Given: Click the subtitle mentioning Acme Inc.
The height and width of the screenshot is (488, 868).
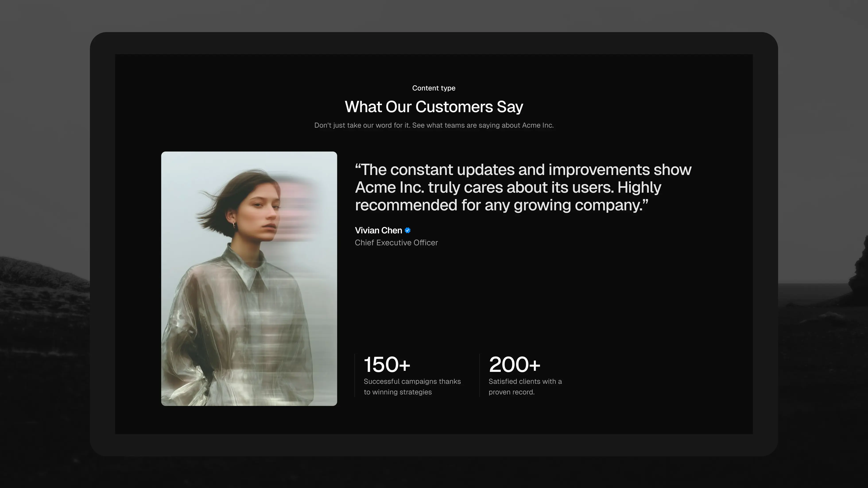Looking at the screenshot, I should 434,125.
